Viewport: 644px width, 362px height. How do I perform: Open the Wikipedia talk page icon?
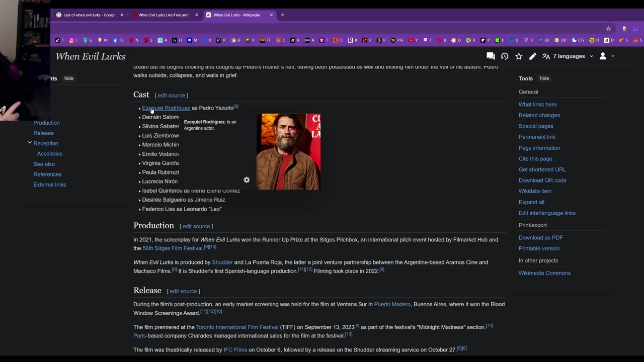491,56
